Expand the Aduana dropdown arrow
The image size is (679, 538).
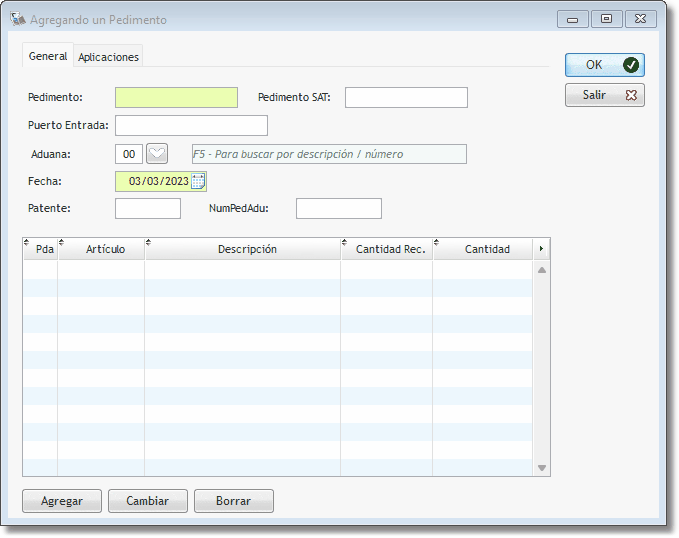coord(157,154)
